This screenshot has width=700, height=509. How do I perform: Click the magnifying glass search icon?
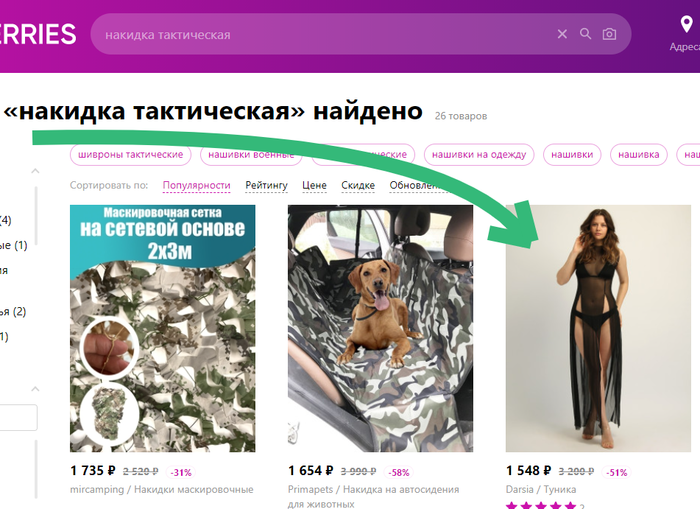(585, 34)
